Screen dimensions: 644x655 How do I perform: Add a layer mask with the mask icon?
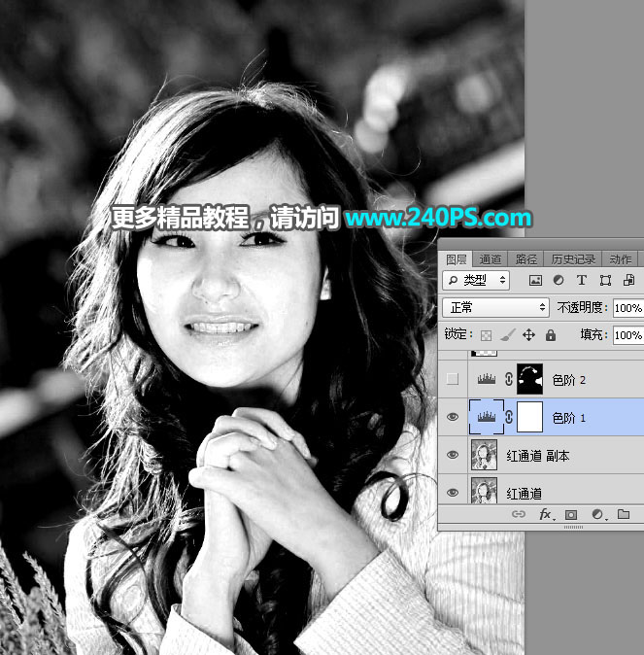pyautogui.click(x=571, y=514)
